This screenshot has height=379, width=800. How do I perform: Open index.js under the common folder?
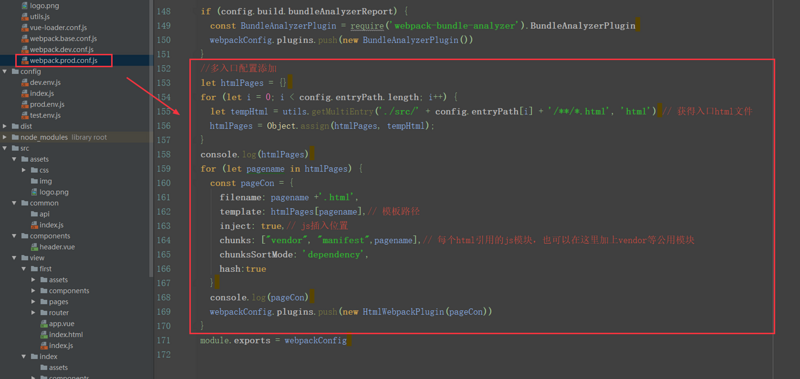(x=52, y=225)
